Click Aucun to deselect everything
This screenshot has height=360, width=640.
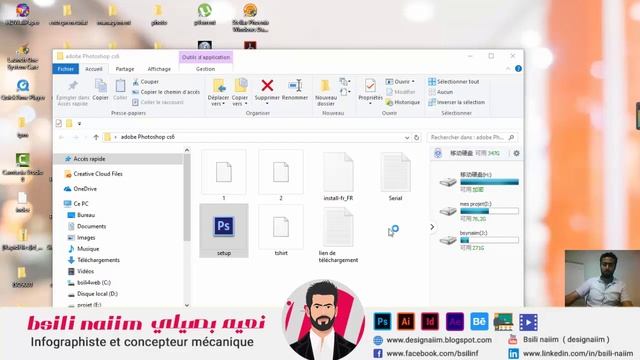[440, 92]
